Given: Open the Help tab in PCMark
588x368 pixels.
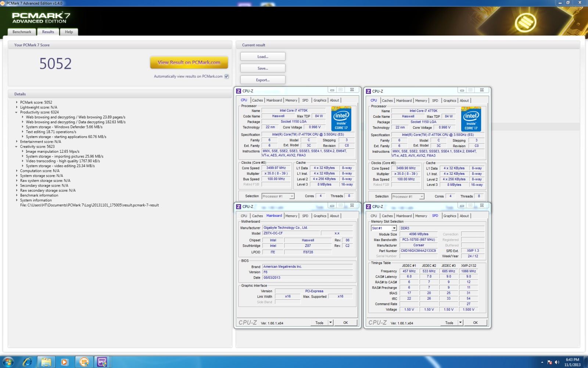Looking at the screenshot, I should (69, 32).
